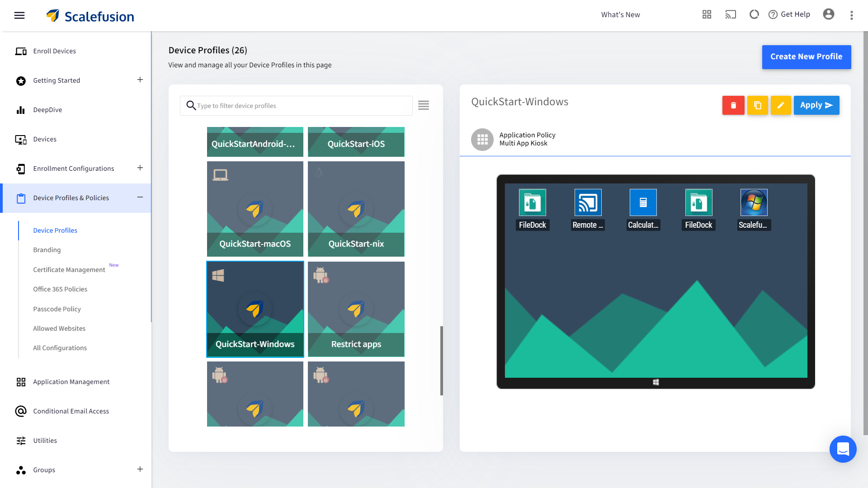Open the user account avatar
Screen dimensions: 868x488
point(829,14)
